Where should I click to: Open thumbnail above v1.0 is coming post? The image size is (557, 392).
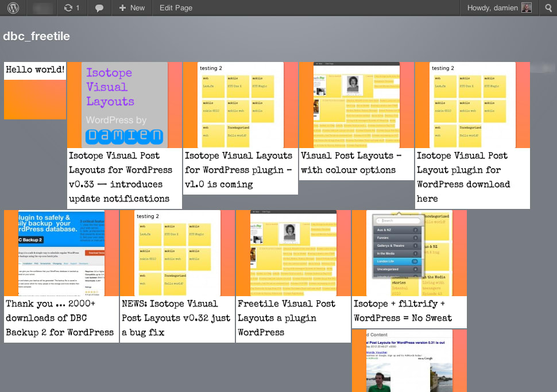(241, 105)
